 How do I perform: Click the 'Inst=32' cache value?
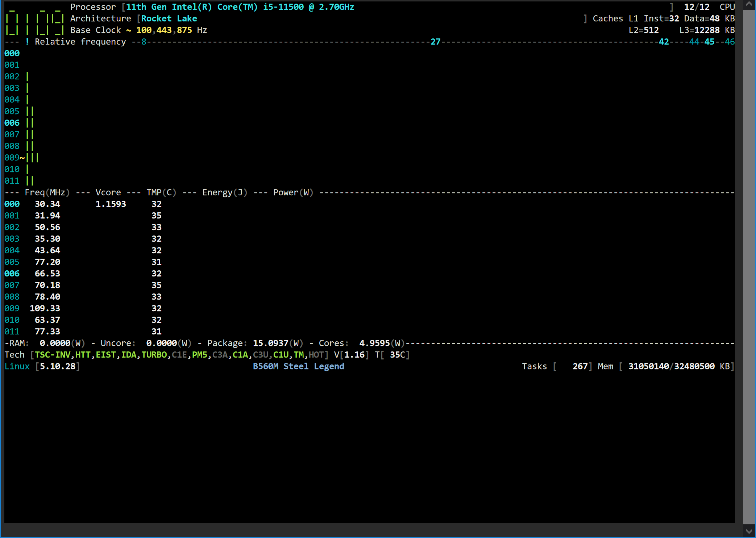pyautogui.click(x=661, y=18)
